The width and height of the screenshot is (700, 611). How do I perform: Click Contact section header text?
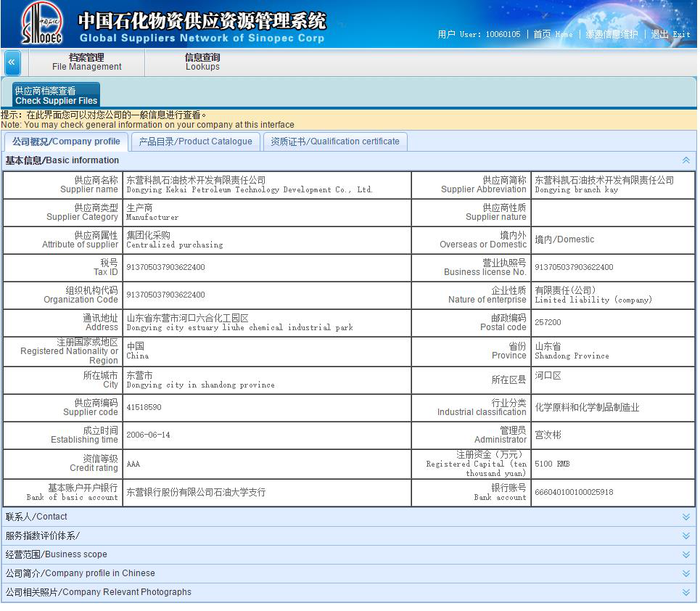(x=36, y=517)
